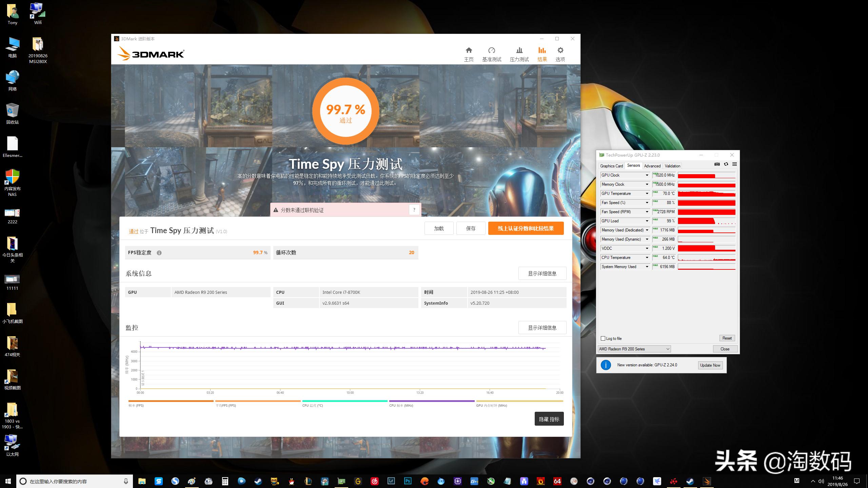Screen dimensions: 868x488
Task: Select the 基准测试 benchmark icon
Action: (491, 54)
